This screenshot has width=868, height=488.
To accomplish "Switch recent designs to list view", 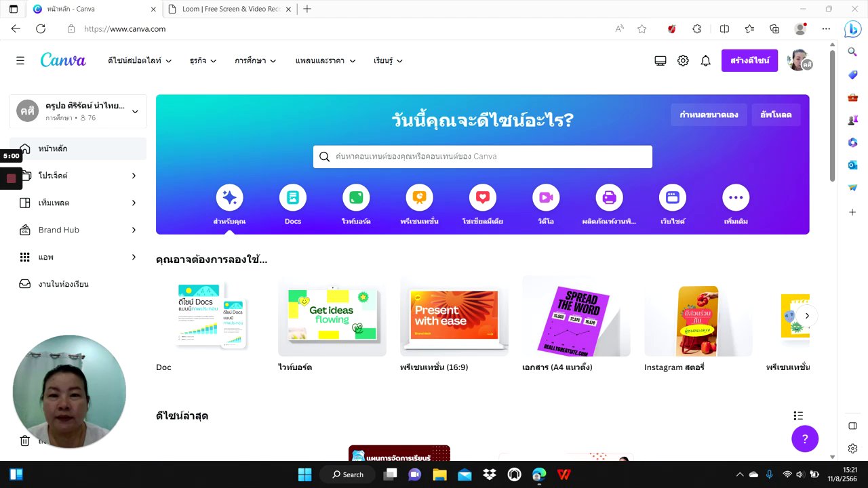I will (798, 415).
